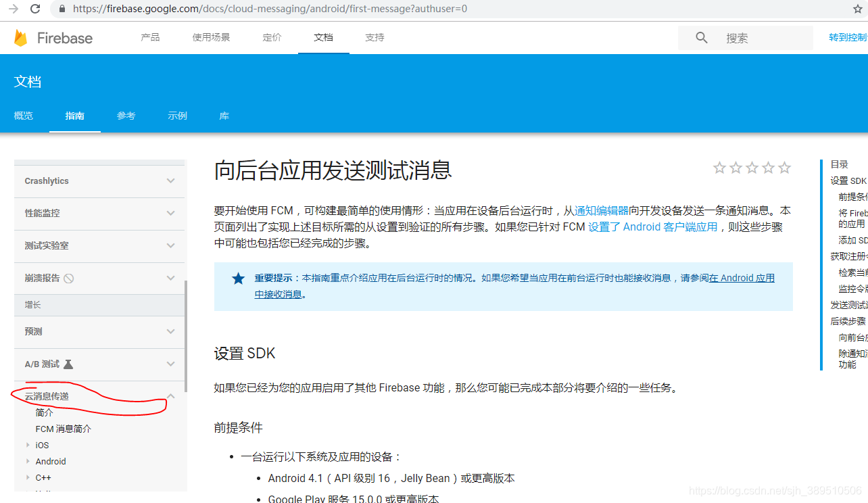Click deprecated icon beside 崩溃报告
This screenshot has height=503, width=868.
tap(68, 278)
